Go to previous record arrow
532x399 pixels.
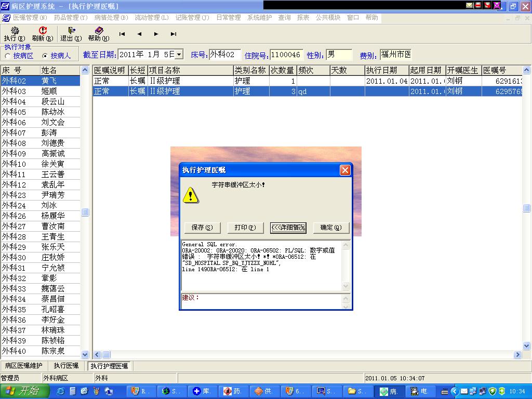[139, 34]
